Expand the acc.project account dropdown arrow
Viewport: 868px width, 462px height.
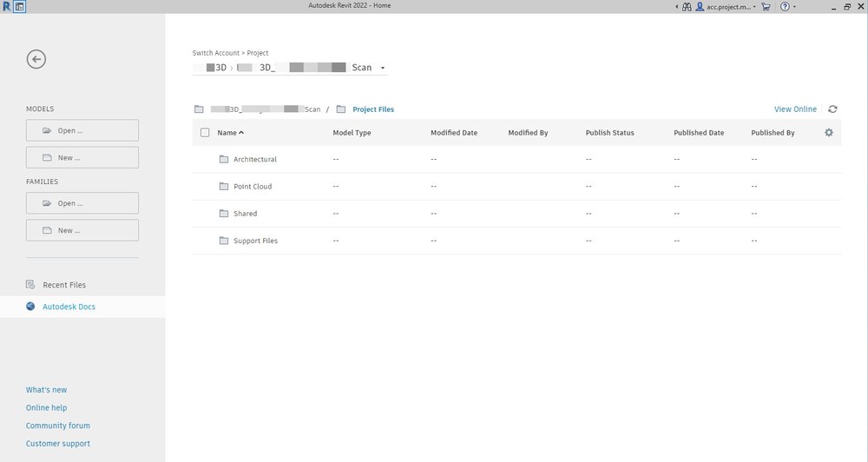tap(754, 7)
